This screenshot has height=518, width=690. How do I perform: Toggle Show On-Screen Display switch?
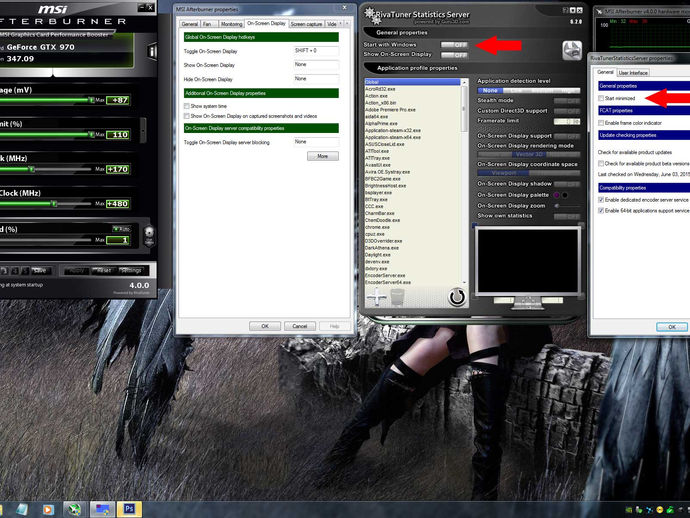coord(455,55)
